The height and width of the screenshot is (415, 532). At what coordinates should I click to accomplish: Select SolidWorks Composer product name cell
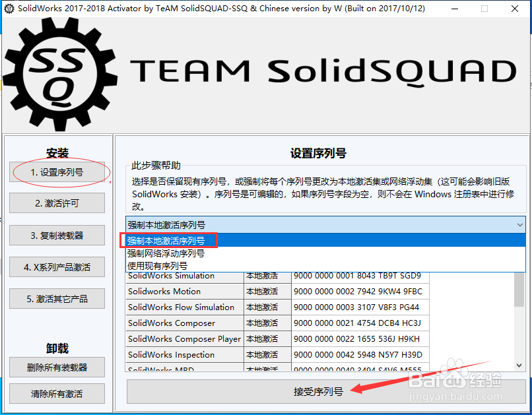(x=185, y=323)
